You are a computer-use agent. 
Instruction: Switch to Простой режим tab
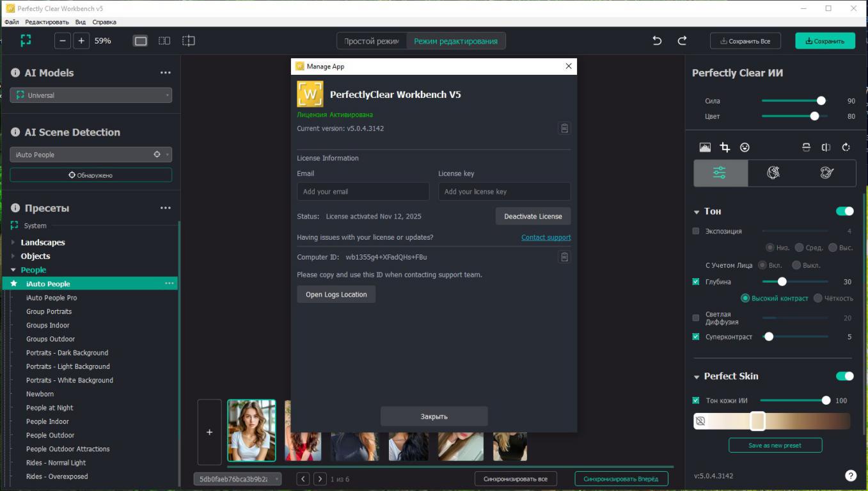[371, 41]
